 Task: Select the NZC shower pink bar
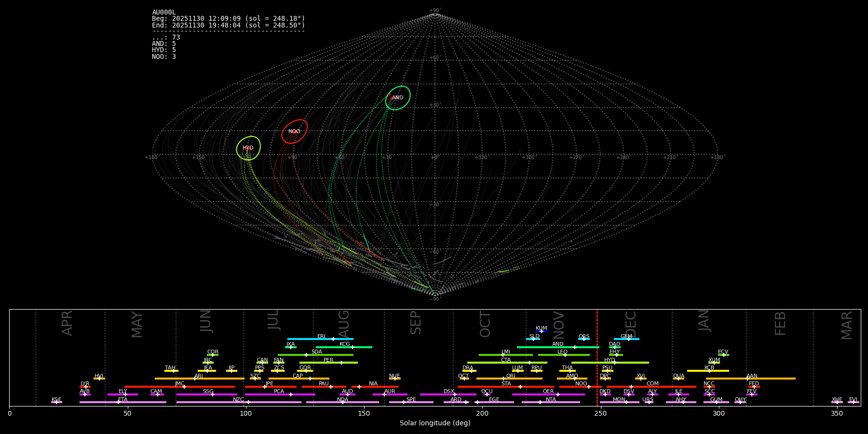pos(239,402)
